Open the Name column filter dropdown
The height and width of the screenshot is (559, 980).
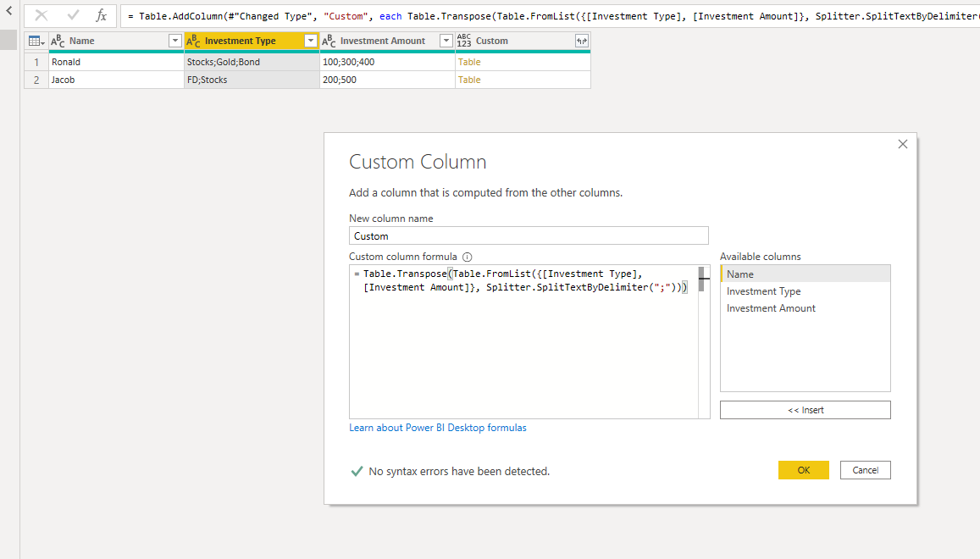[175, 41]
